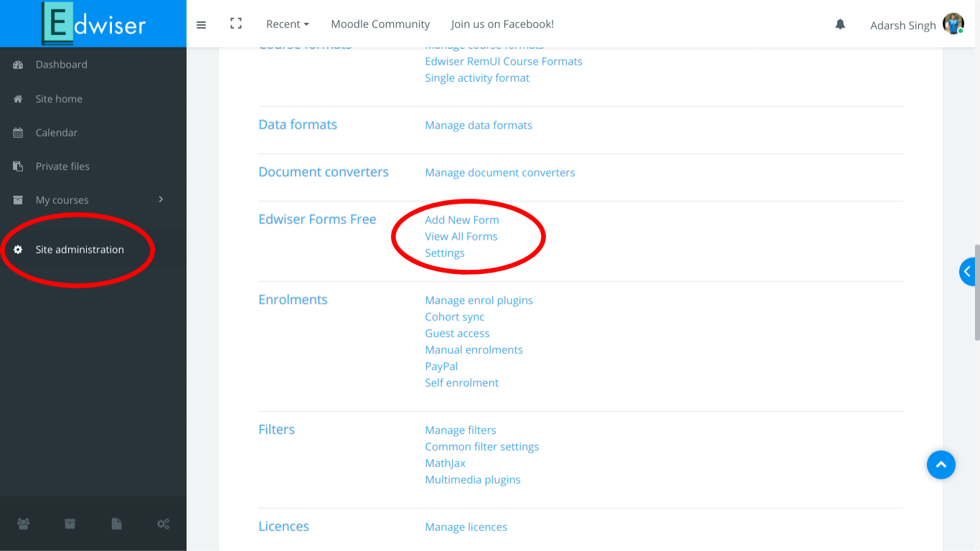Open Common filter settings link
980x551 pixels.
(482, 447)
